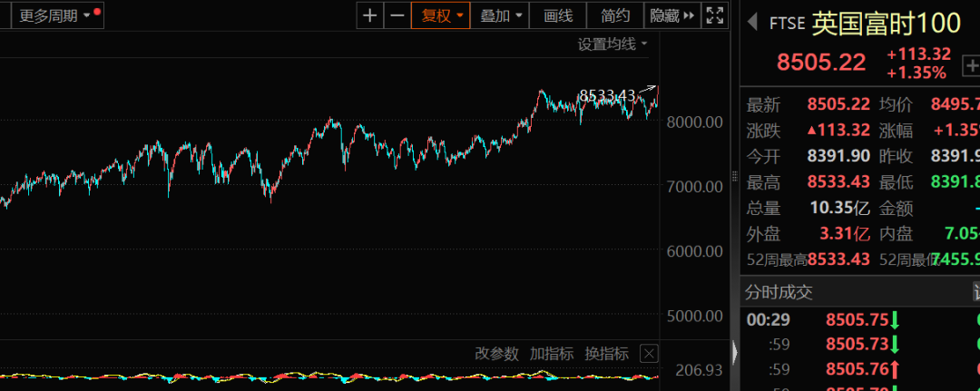Screen dimensions: 980x391
Task: Click the 8533.43 high price label on chart
Action: [x=607, y=95]
